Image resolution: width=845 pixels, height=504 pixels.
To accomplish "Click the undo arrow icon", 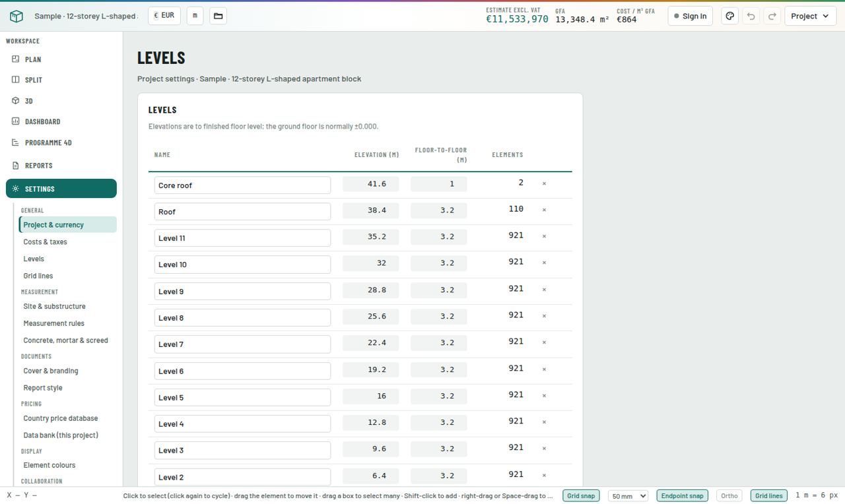I will pos(751,16).
